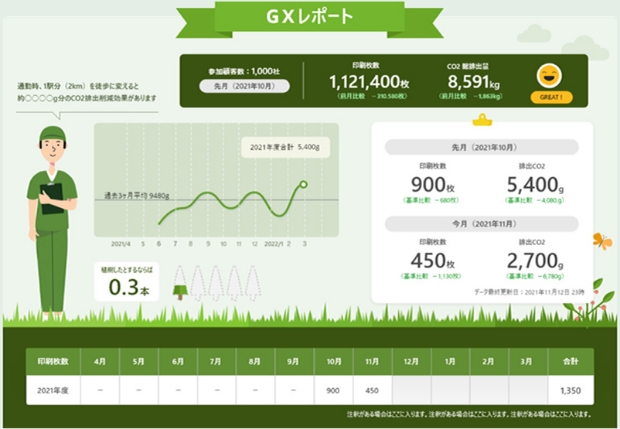
Task: Click the 3月 column header
Action: (526, 361)
